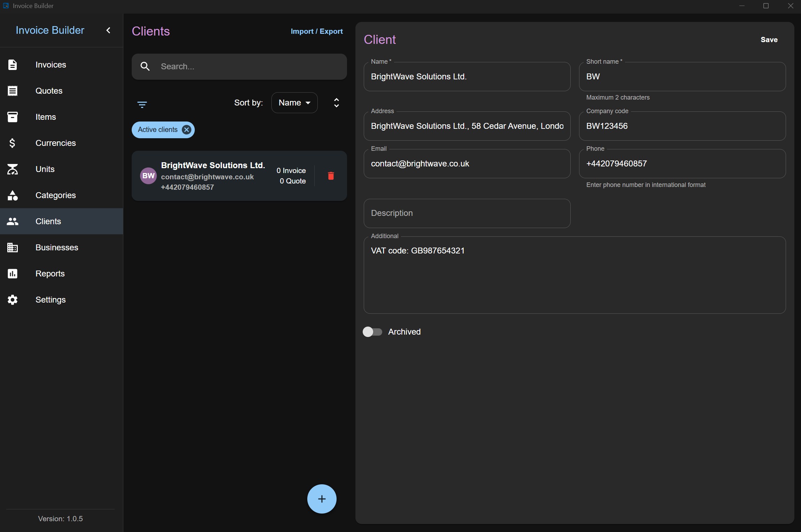
Task: Open the Reports page label
Action: [x=50, y=274]
